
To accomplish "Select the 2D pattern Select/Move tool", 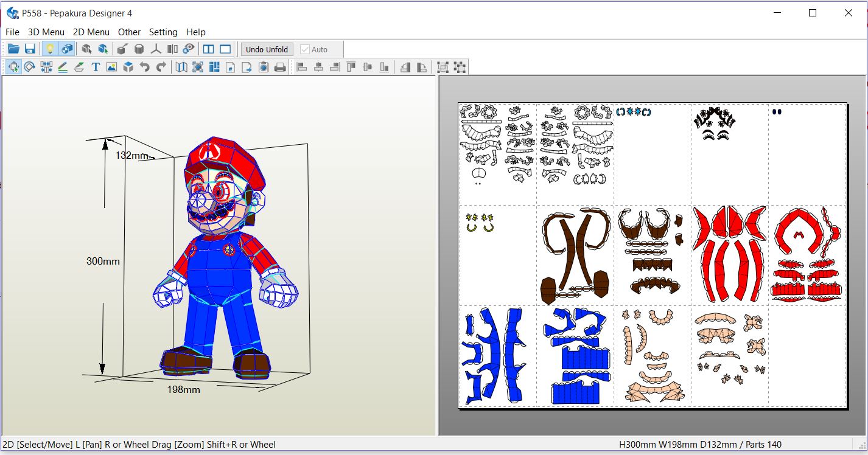I will click(x=13, y=67).
